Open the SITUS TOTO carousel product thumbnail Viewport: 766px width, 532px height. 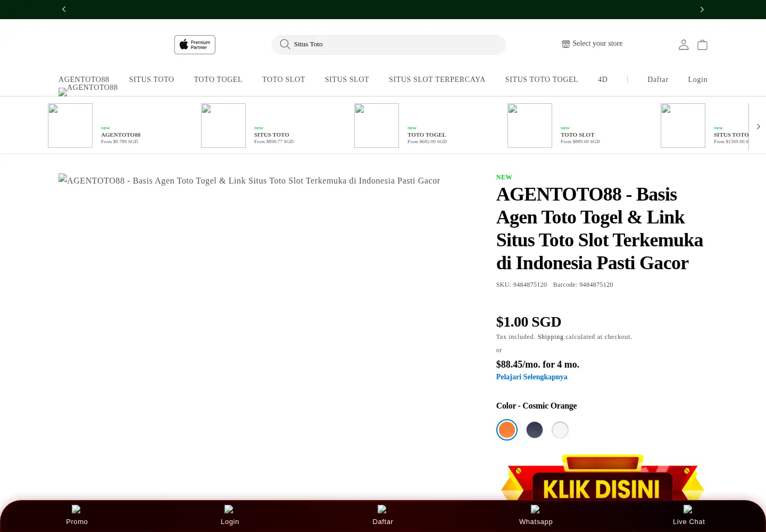pyautogui.click(x=223, y=126)
